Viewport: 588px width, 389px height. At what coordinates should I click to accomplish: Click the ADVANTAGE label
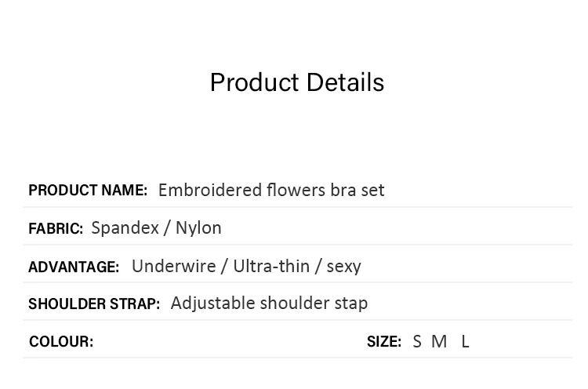pos(74,267)
